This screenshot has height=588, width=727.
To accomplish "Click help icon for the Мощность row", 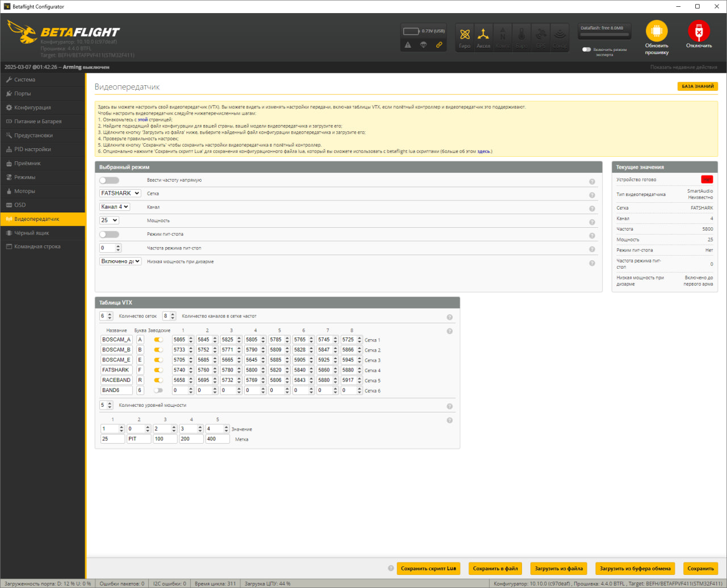I will 592,223.
